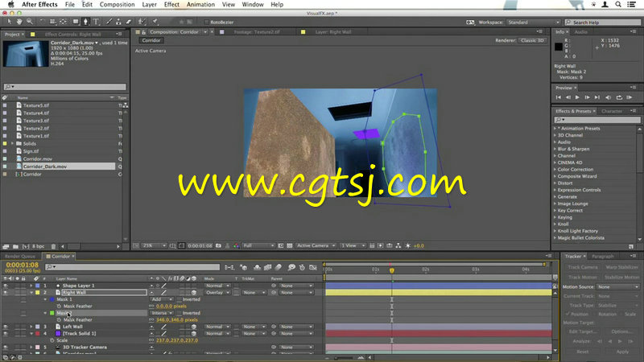Select the Brush tool

[109, 22]
